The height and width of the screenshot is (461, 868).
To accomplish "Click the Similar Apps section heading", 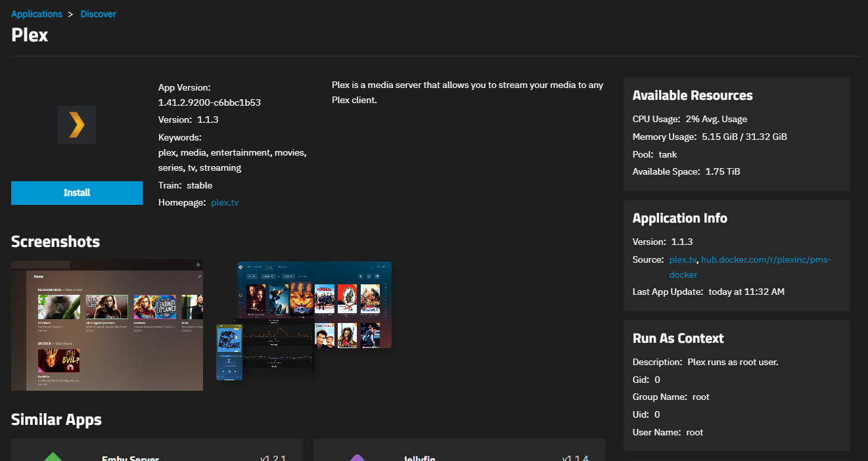I will [57, 419].
